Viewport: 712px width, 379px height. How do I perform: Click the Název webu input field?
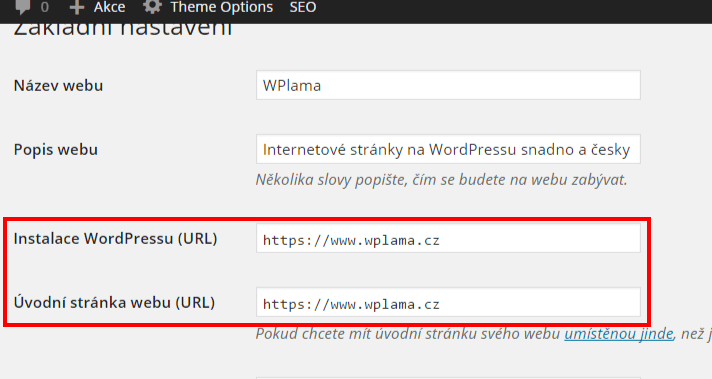coord(448,85)
